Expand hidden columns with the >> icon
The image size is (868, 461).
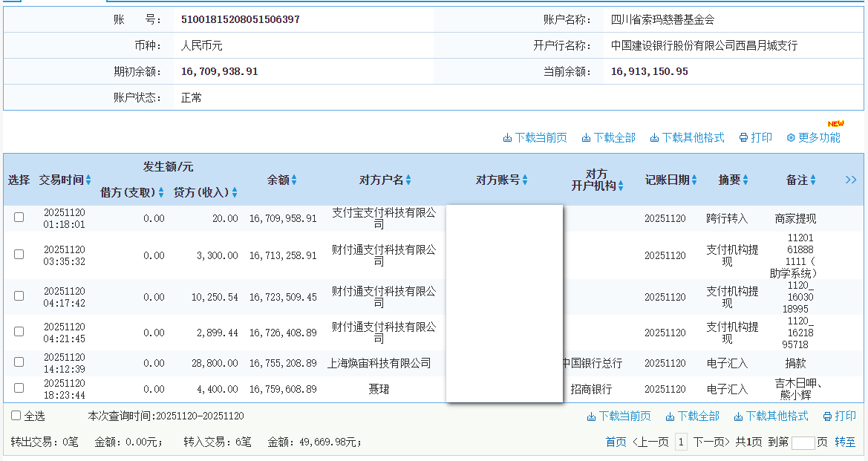tap(851, 179)
